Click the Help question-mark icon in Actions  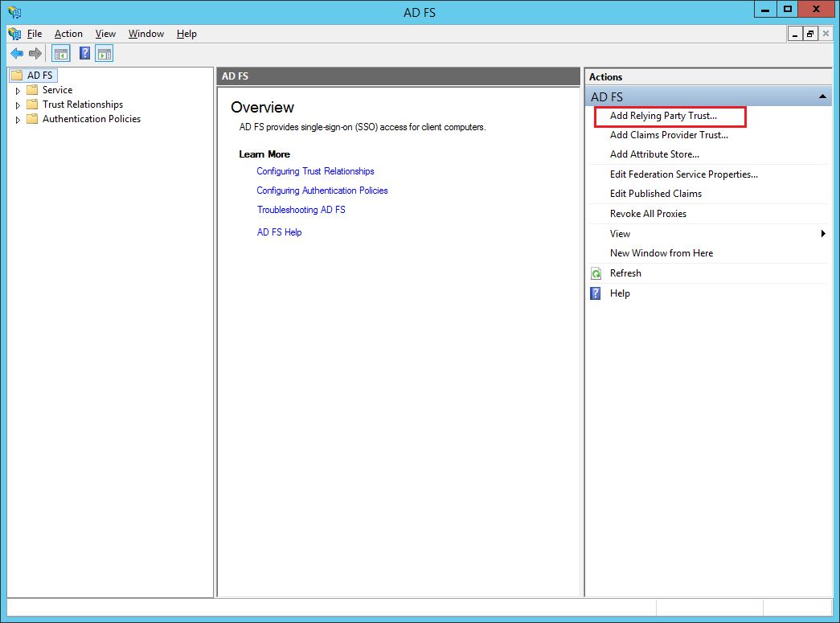click(x=596, y=293)
